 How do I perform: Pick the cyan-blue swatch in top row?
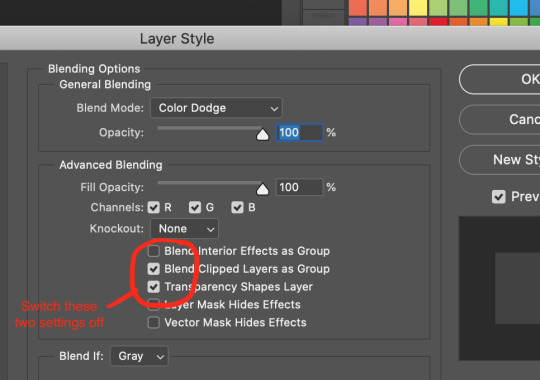pos(518,8)
